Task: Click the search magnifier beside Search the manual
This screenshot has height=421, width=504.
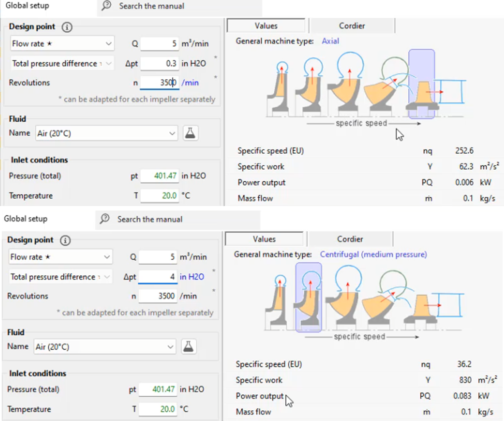Action: [108, 6]
